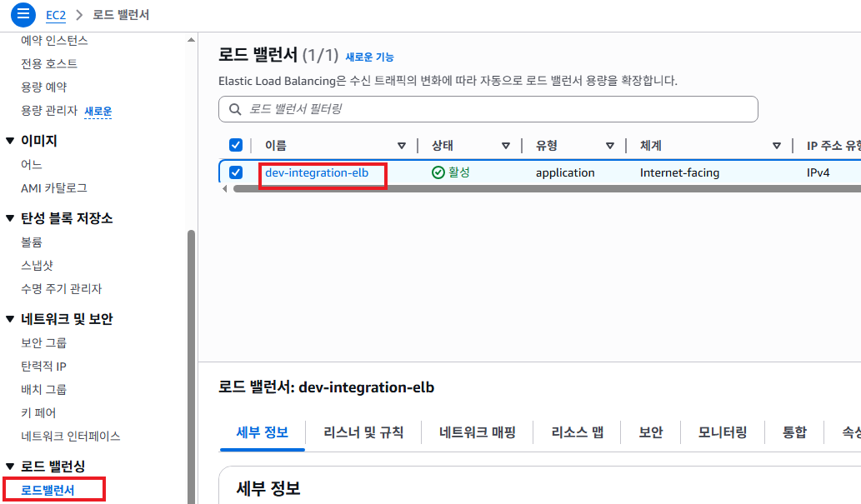Click the 로드 밸런서 breadcrumb text
Screen dimensions: 861x504
click(121, 15)
